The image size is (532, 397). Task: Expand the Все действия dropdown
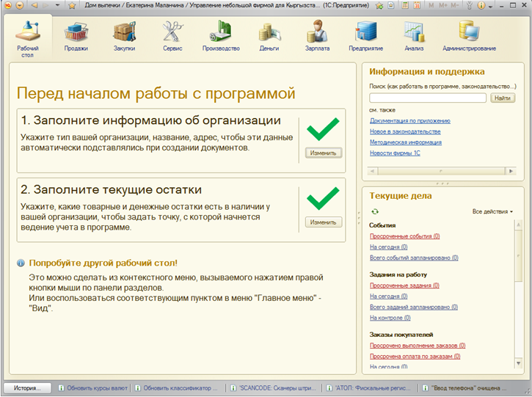point(492,211)
